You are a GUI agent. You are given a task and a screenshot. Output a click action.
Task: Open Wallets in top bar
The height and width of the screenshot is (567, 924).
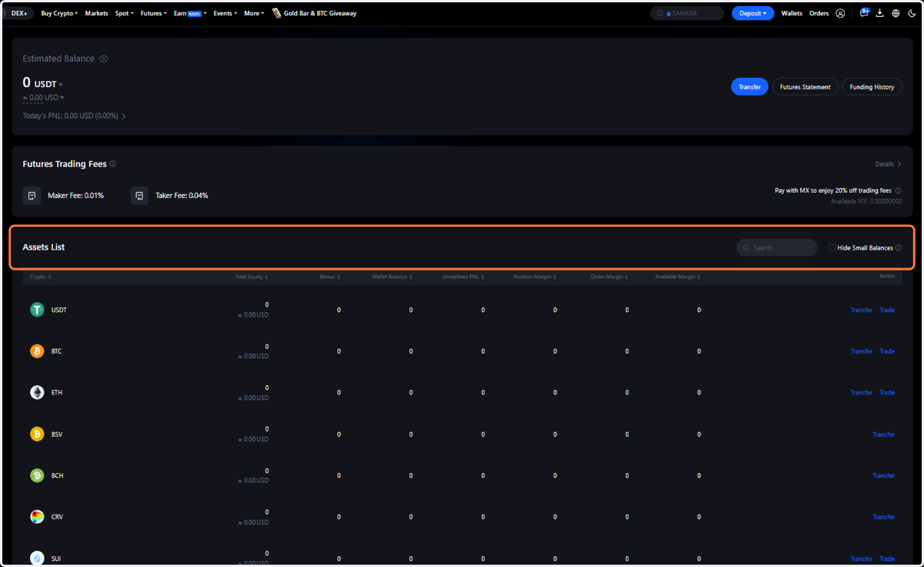click(792, 13)
